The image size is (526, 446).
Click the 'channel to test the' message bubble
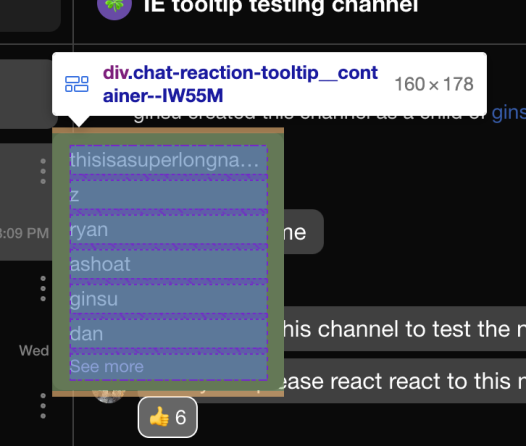(x=405, y=329)
